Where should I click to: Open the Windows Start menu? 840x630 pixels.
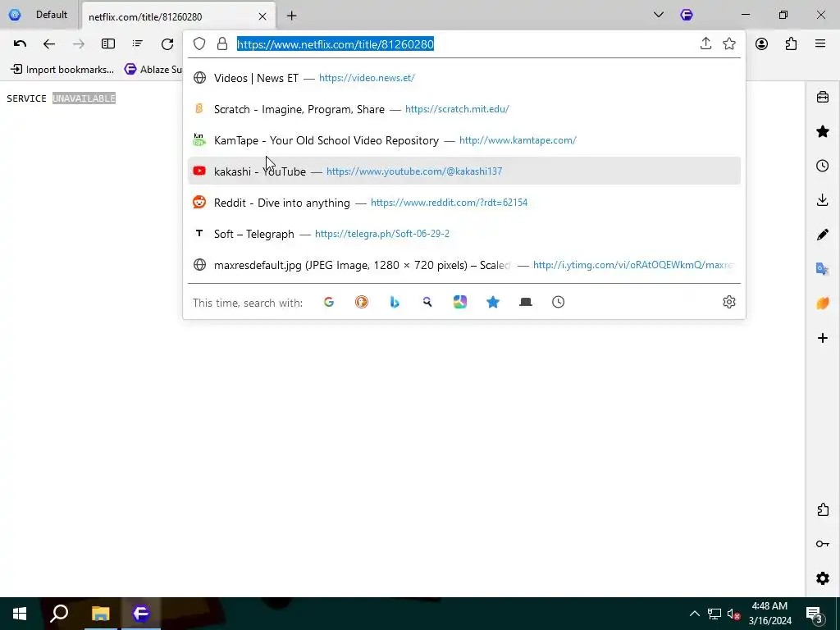(x=20, y=614)
